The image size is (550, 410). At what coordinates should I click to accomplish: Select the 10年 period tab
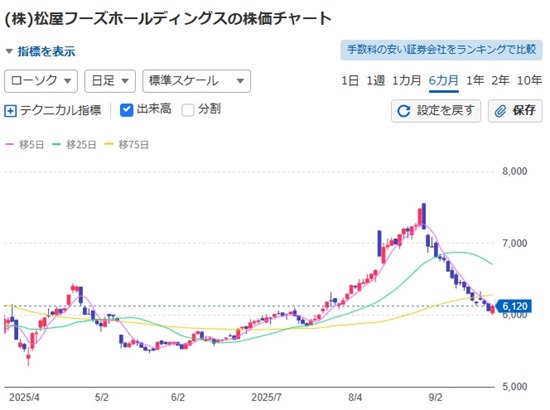pos(529,81)
